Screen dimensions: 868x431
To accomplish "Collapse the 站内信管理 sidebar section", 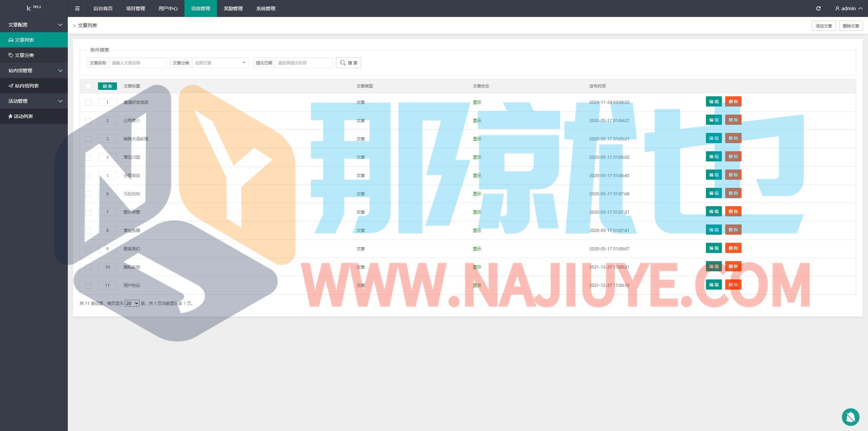I will point(34,71).
